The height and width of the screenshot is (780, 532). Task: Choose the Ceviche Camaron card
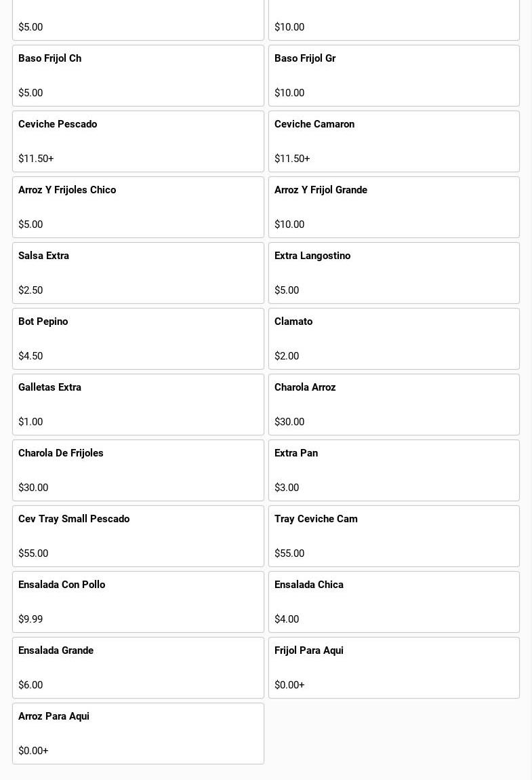tap(394, 141)
